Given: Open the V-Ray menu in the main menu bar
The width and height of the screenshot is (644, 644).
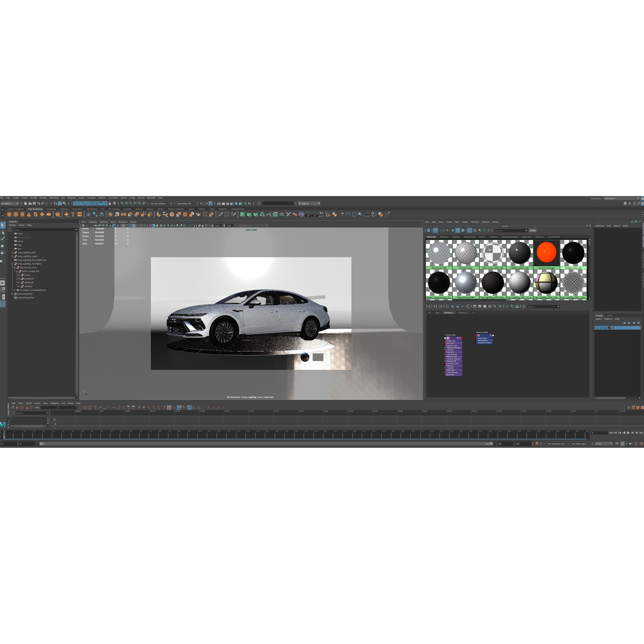Looking at the screenshot, I should pos(132,198).
